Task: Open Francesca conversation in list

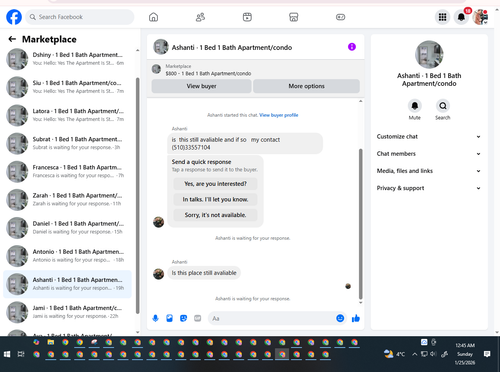Action: coord(68,171)
